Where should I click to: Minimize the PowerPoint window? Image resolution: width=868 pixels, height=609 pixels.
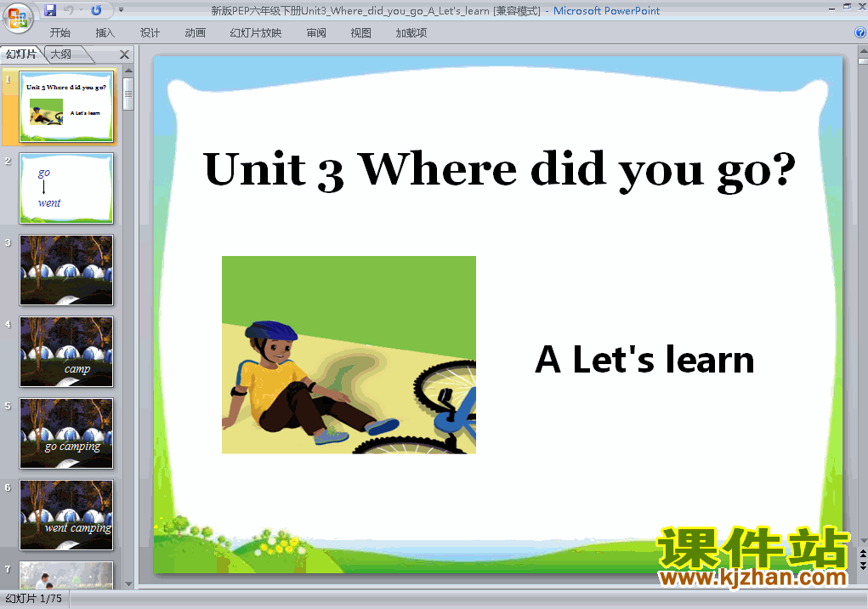[831, 9]
